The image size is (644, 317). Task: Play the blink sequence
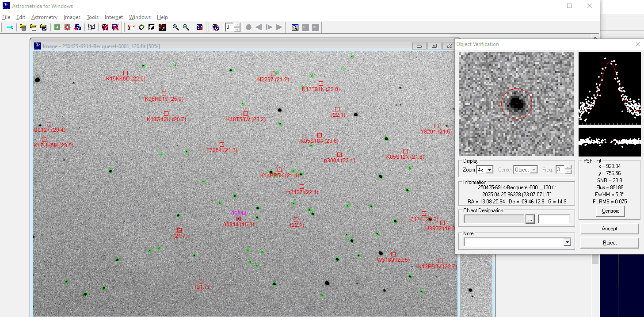click(x=279, y=27)
